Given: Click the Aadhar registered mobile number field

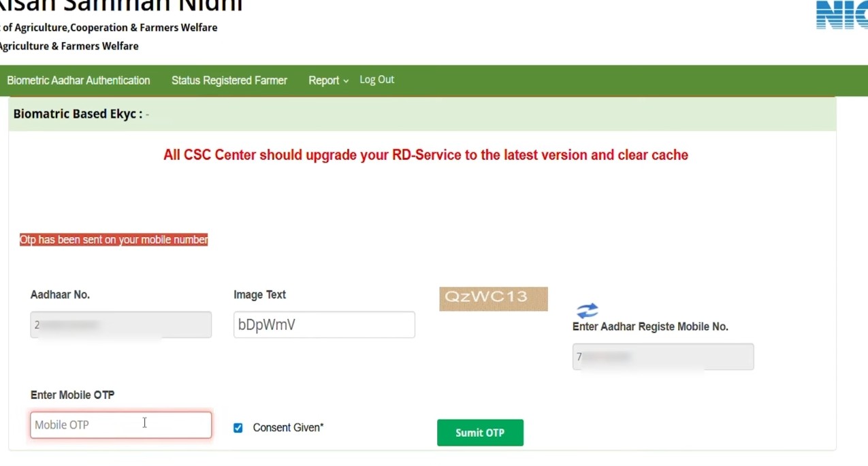Looking at the screenshot, I should point(662,357).
